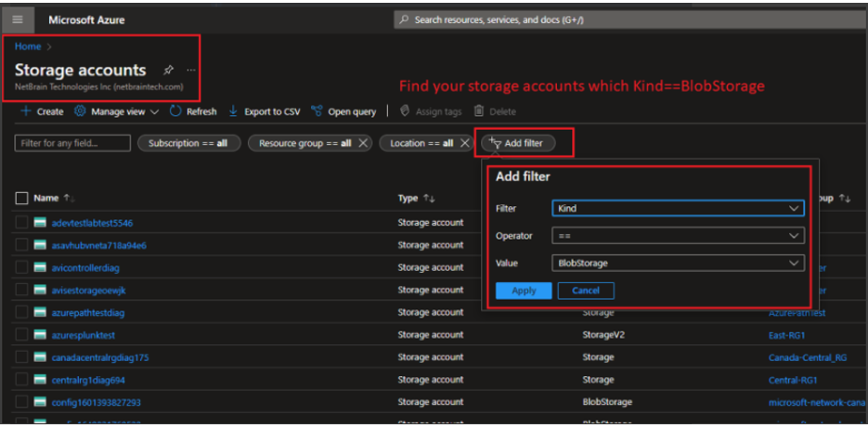This screenshot has height=428, width=868.
Task: Open the Operator dropdown
Action: [678, 236]
